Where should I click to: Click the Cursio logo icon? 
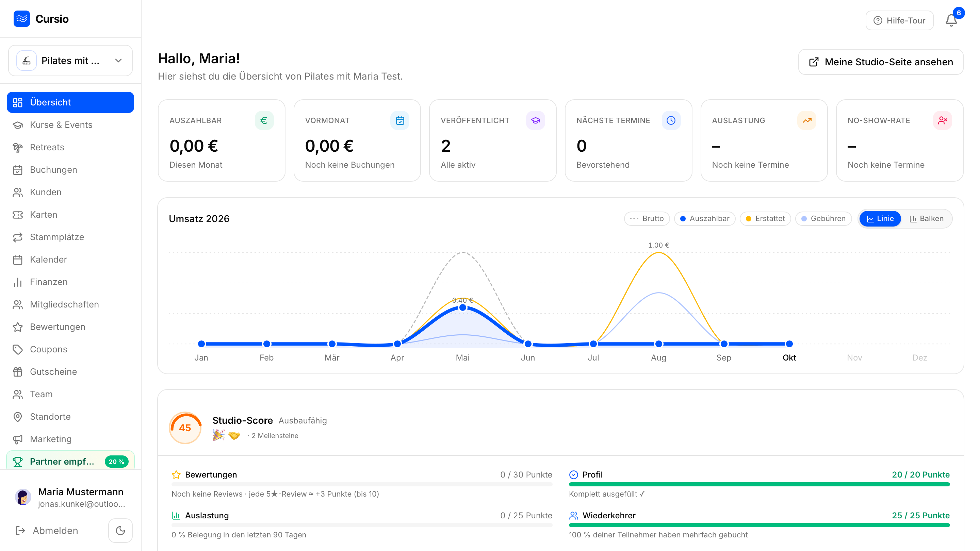click(x=22, y=19)
